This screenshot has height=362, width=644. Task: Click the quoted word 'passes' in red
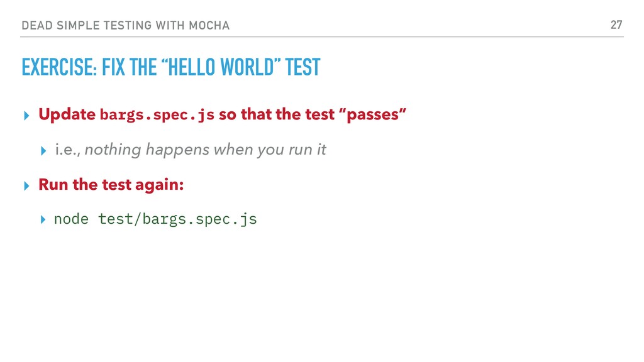point(372,114)
